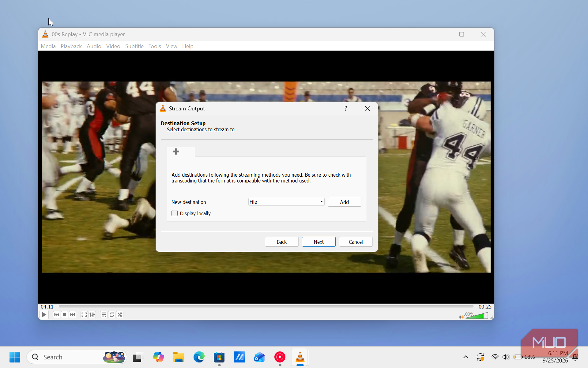Toggle shuffle random playback icon
This screenshot has height=368, width=588.
[120, 315]
